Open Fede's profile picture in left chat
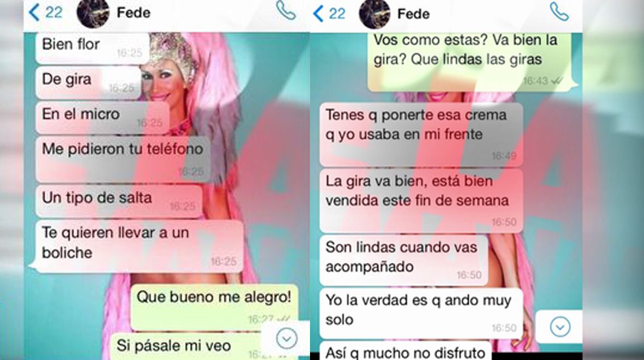644x360 pixels. coord(93,13)
